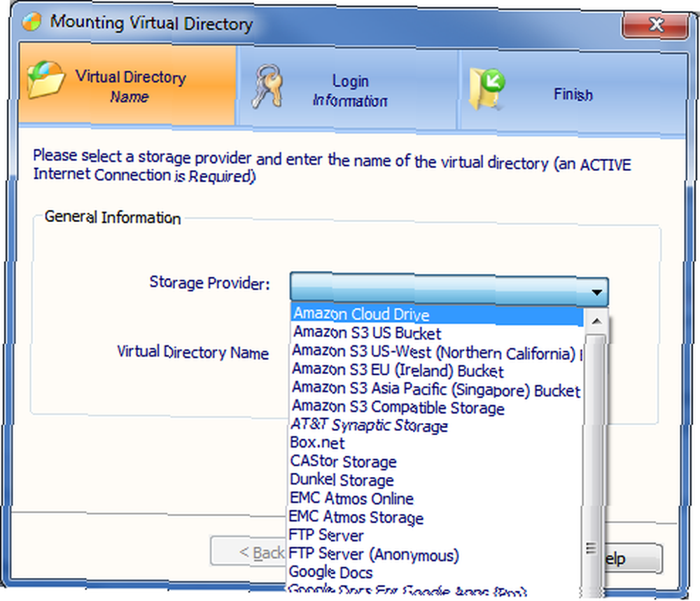
Task: Click the app icon in title bar
Action: [31, 22]
